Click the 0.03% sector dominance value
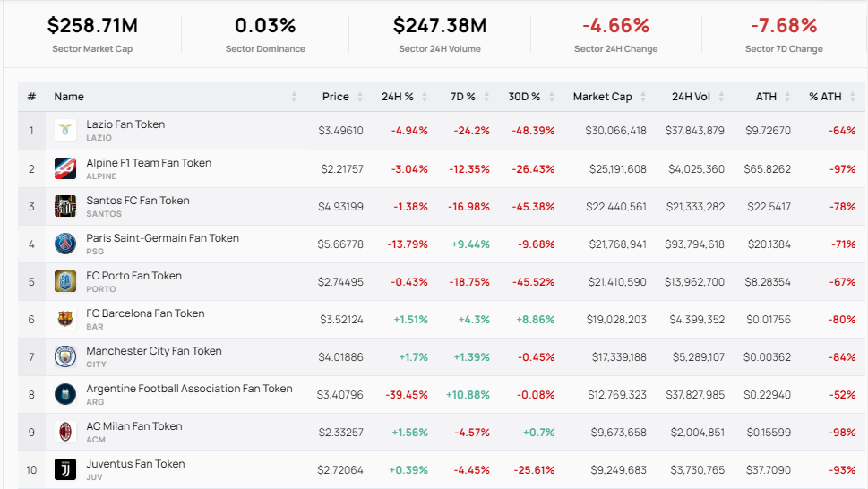Viewport: 868px width, 489px height. (265, 25)
